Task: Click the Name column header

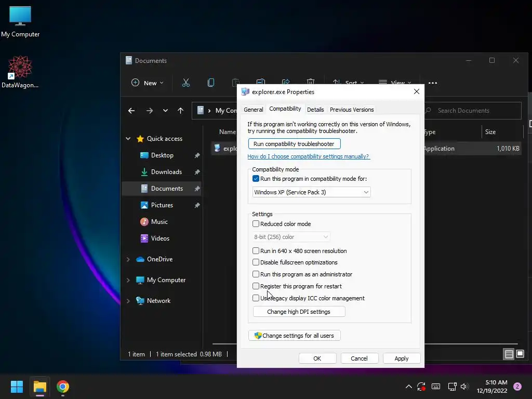Action: click(227, 131)
